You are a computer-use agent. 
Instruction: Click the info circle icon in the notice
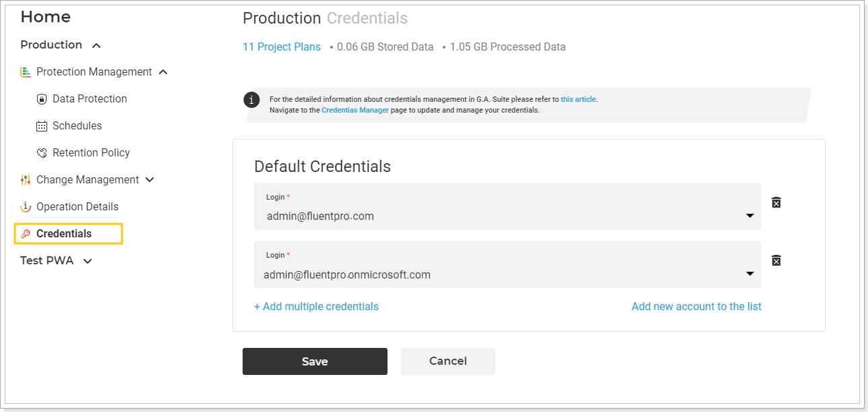pos(251,100)
